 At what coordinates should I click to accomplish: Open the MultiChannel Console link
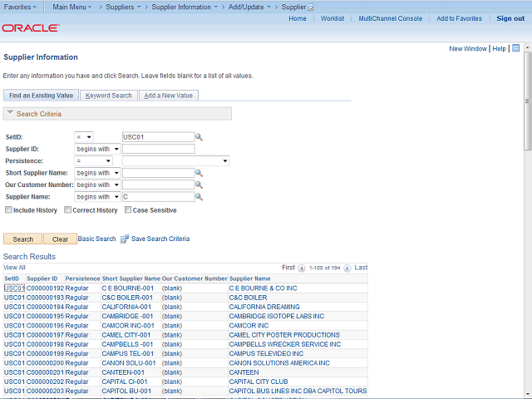[x=391, y=18]
